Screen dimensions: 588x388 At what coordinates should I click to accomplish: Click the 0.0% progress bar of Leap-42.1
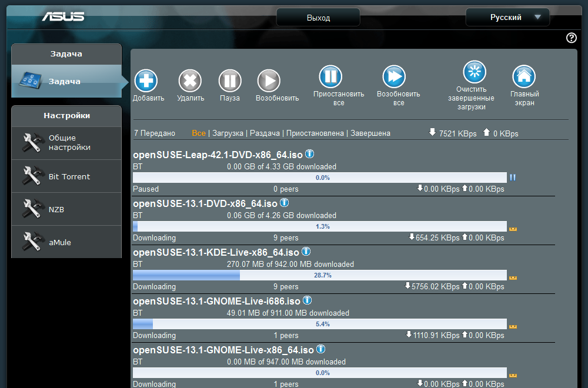click(320, 178)
